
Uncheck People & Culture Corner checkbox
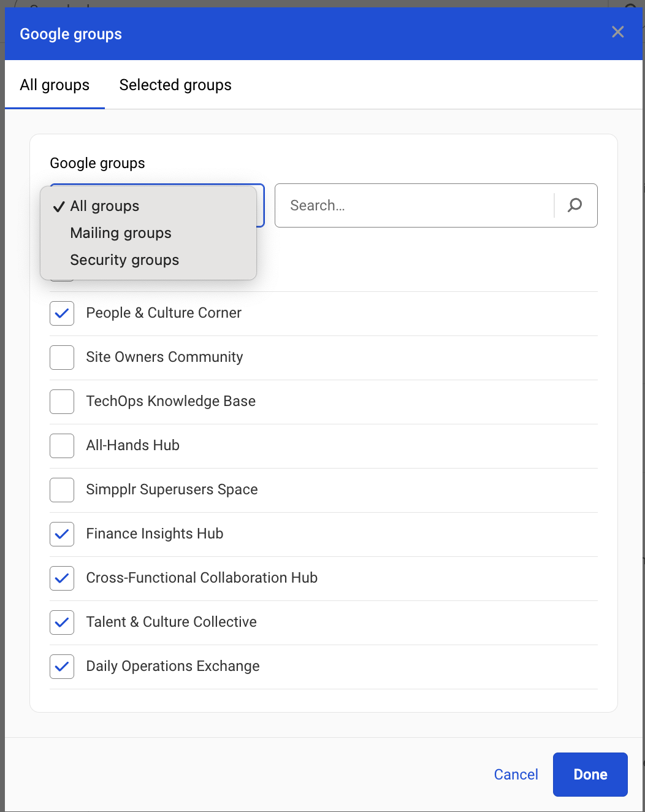coord(62,313)
